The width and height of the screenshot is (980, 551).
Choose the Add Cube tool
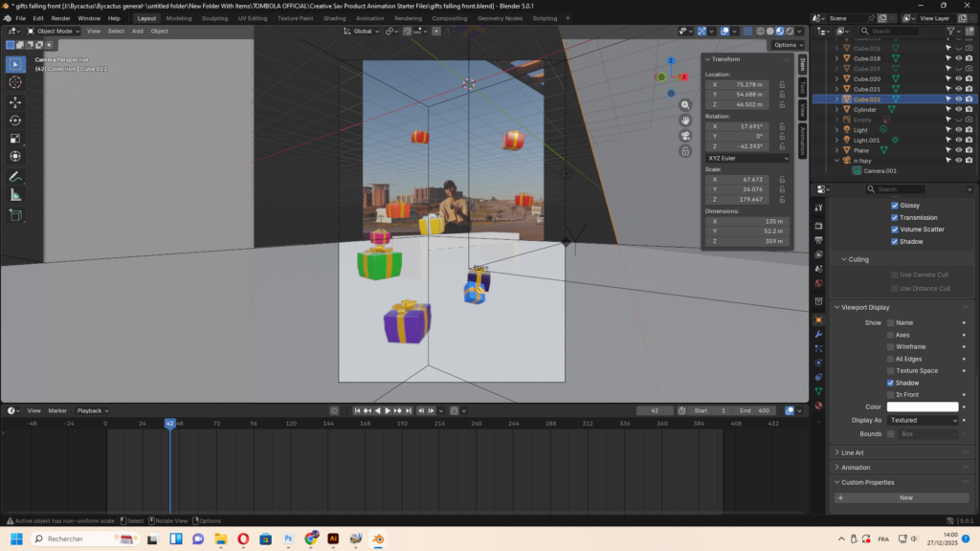click(15, 215)
